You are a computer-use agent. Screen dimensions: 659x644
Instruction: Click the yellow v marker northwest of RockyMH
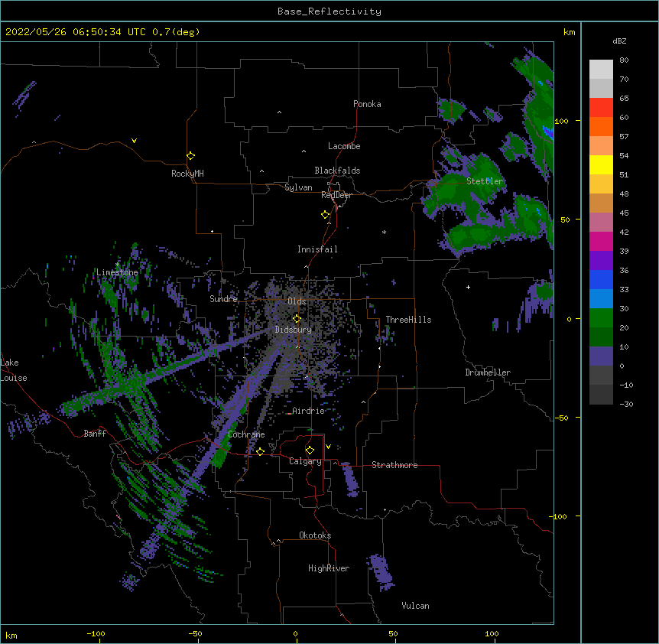(134, 141)
